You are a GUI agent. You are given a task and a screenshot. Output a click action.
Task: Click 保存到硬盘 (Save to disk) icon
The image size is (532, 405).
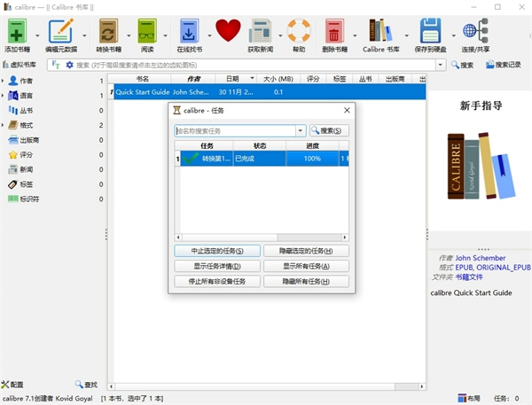(430, 31)
